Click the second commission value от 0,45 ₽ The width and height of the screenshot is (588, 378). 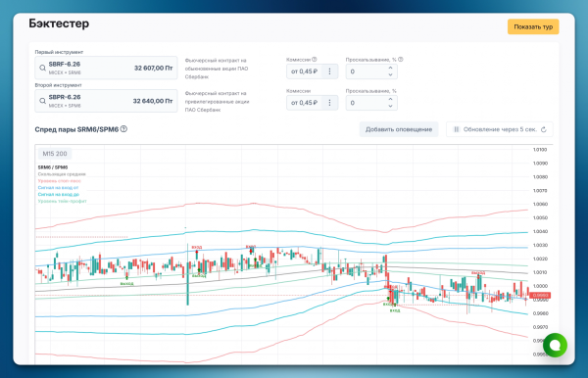[x=304, y=102]
